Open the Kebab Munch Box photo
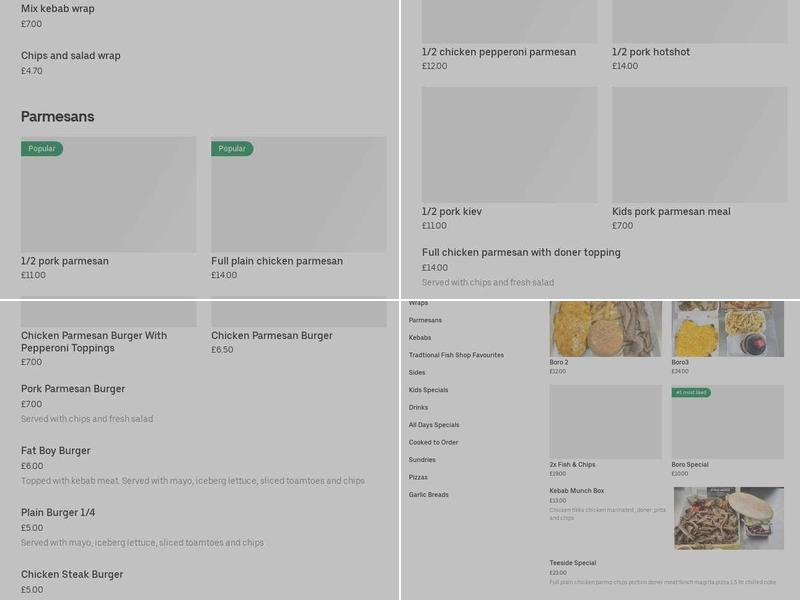Screen dimensions: 800x600 point(727,518)
